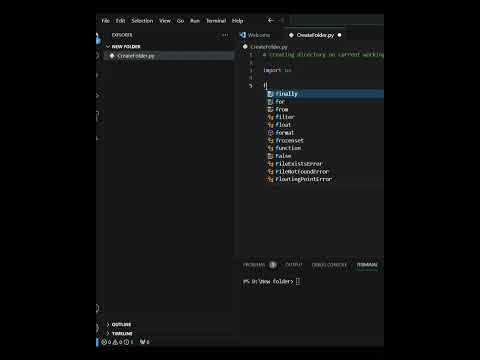Click the status bar ports forwarded icon

coord(143,342)
